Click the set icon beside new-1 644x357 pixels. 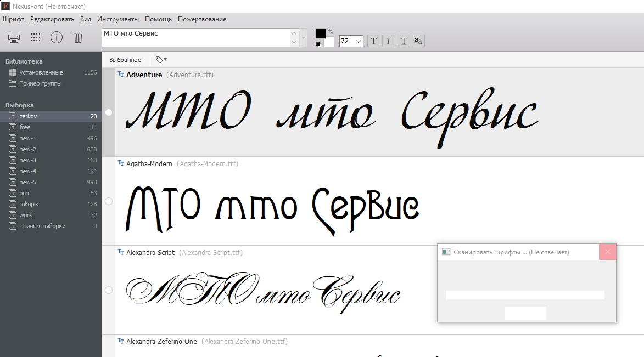click(x=13, y=138)
